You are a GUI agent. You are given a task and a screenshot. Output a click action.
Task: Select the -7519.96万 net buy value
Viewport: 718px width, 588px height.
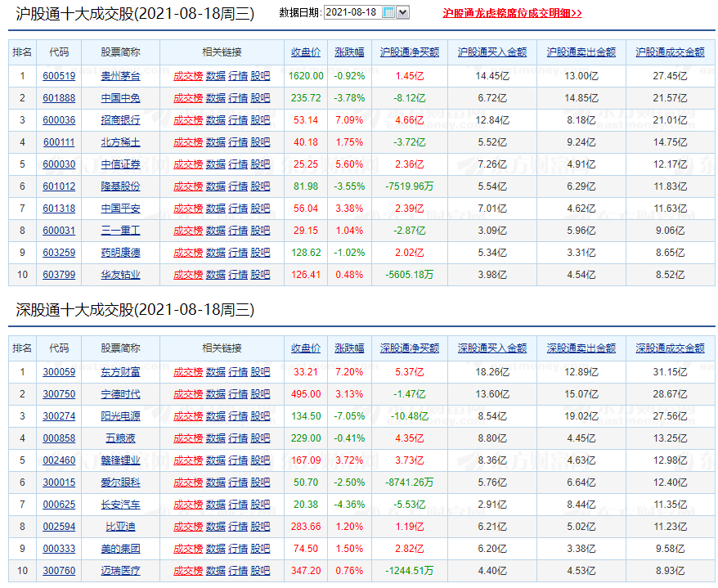click(x=410, y=186)
